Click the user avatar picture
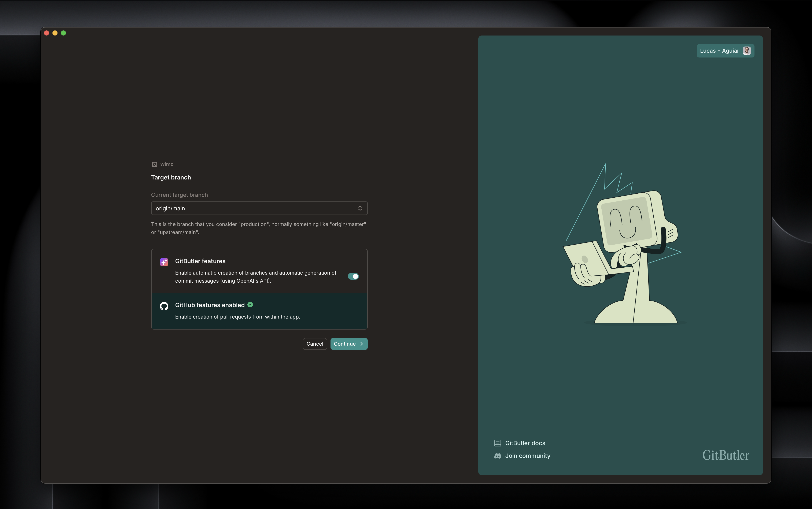 [x=746, y=51]
